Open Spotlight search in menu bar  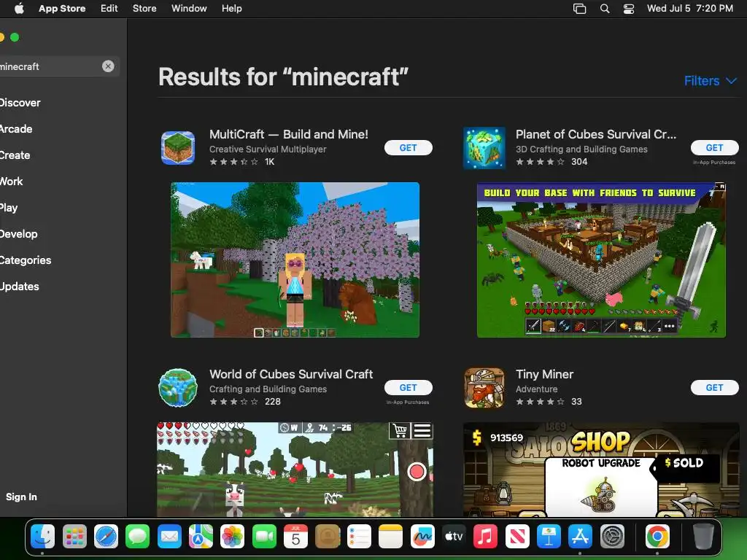[x=605, y=8]
